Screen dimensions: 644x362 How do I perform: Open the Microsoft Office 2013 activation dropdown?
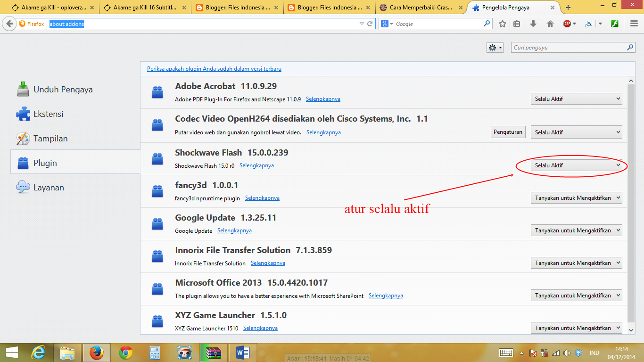point(577,296)
